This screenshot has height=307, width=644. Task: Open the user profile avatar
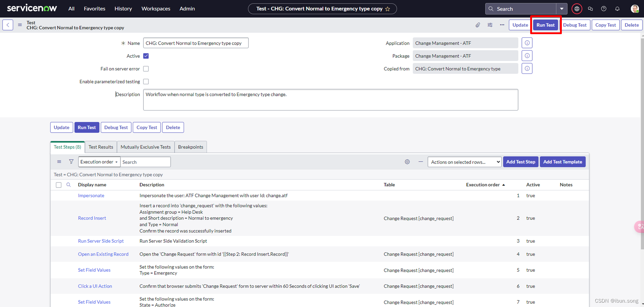tap(635, 9)
